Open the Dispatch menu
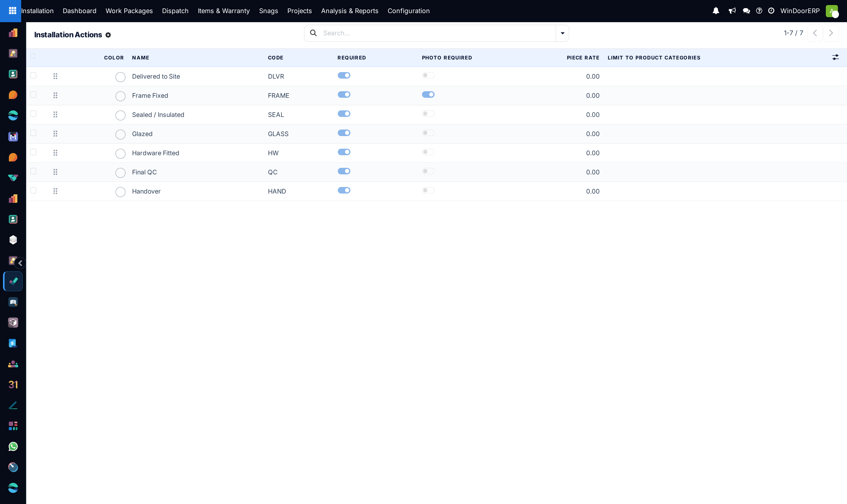Viewport: 847px width, 504px height. tap(175, 11)
